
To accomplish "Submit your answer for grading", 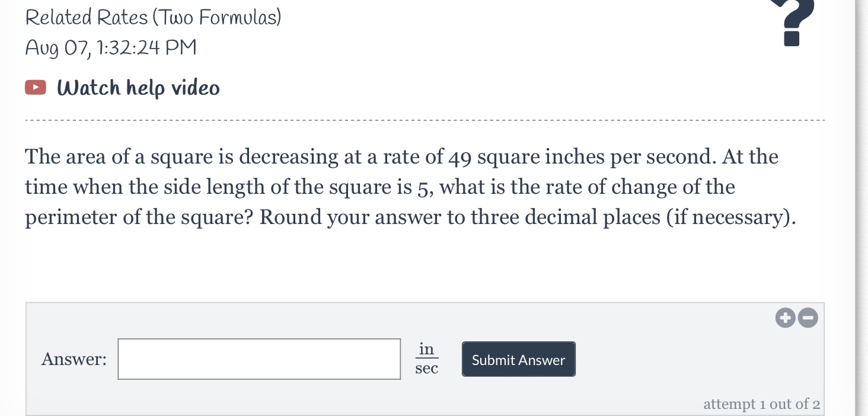I will pyautogui.click(x=518, y=359).
